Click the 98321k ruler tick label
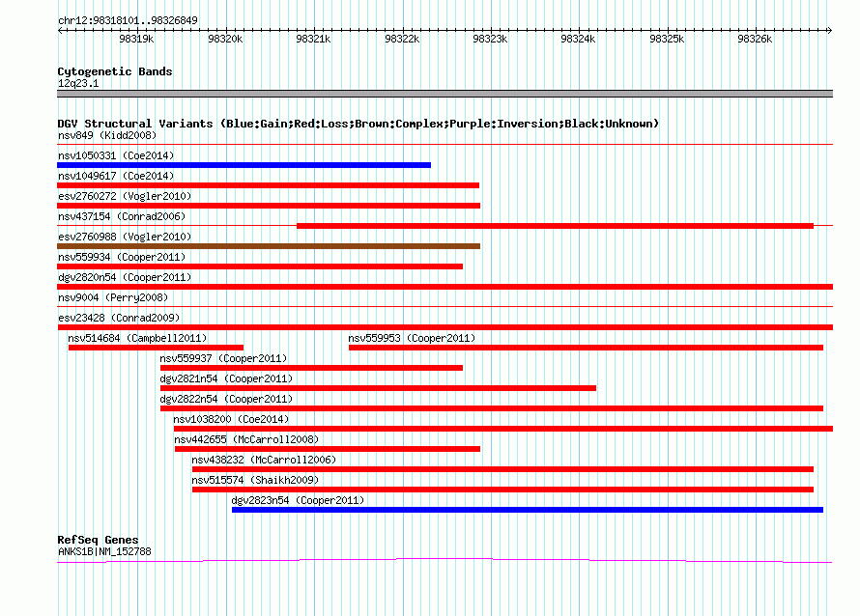 pos(313,39)
